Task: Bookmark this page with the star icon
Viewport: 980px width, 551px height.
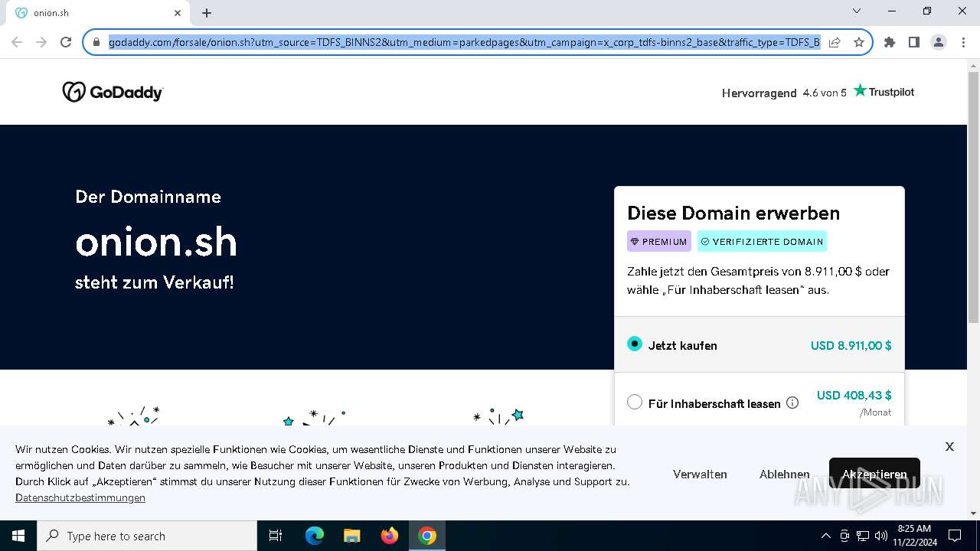Action: tap(859, 42)
